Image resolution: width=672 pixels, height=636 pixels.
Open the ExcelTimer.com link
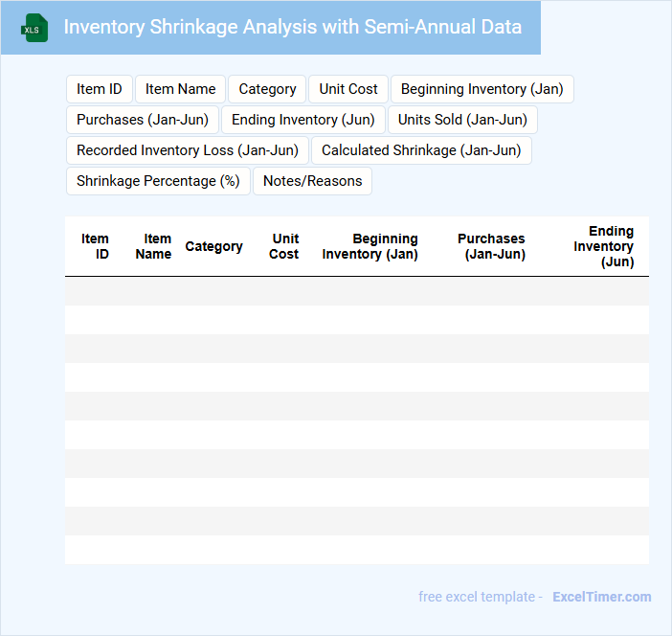click(x=601, y=597)
